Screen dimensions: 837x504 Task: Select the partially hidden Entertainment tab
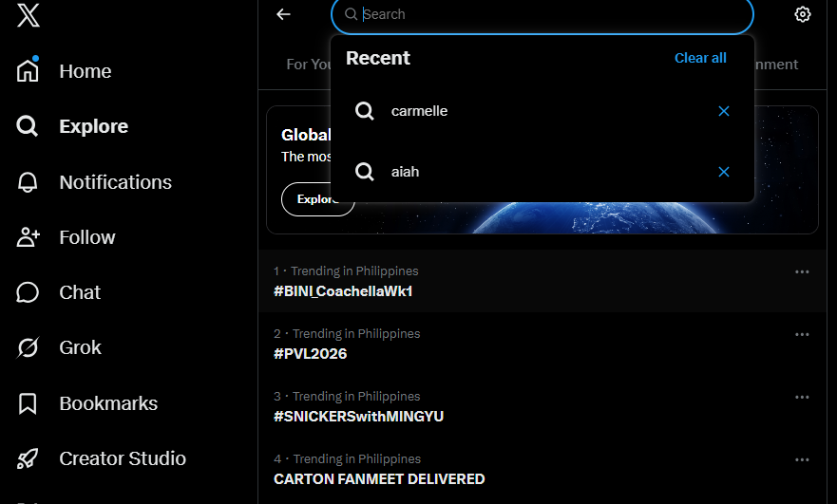coord(777,65)
